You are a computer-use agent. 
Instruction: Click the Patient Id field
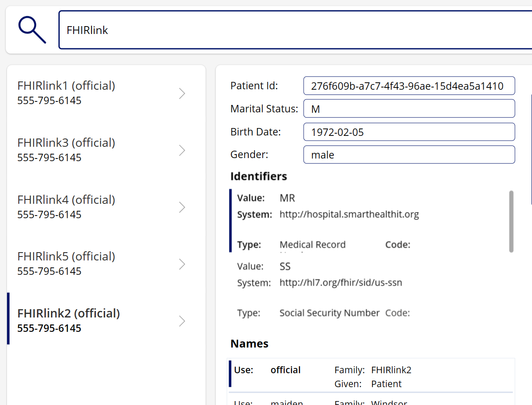(409, 86)
